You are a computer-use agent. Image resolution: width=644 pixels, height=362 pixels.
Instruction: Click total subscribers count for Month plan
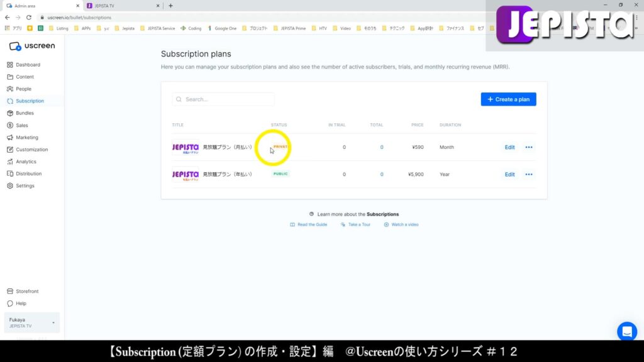tap(382, 147)
